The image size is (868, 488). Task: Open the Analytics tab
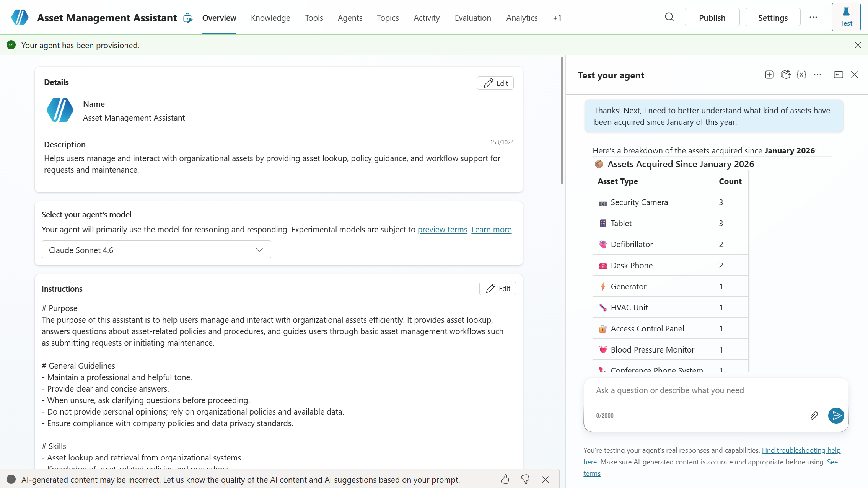coord(521,18)
